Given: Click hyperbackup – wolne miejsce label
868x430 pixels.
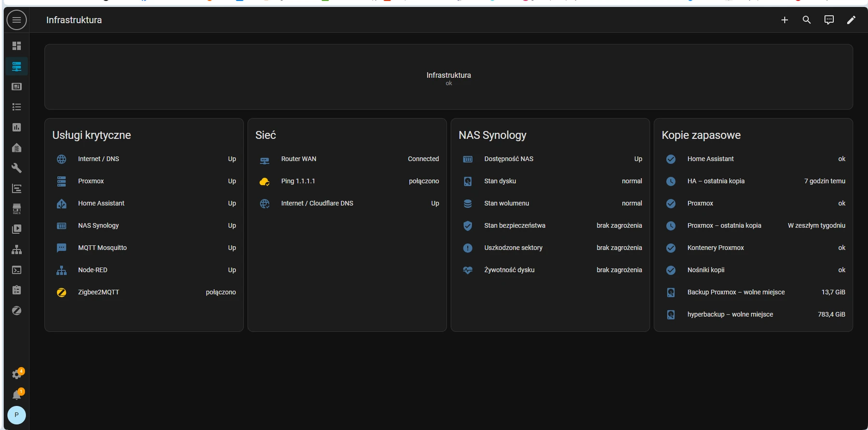Looking at the screenshot, I should tap(730, 314).
